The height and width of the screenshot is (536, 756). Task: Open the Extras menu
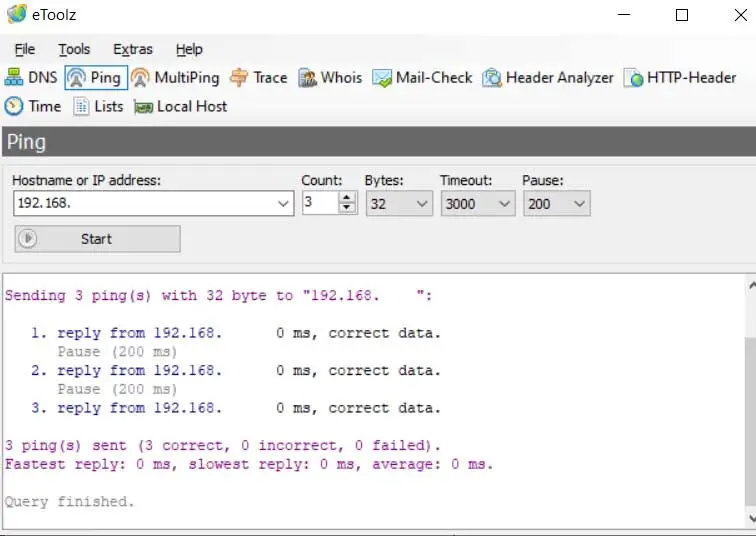coord(133,49)
